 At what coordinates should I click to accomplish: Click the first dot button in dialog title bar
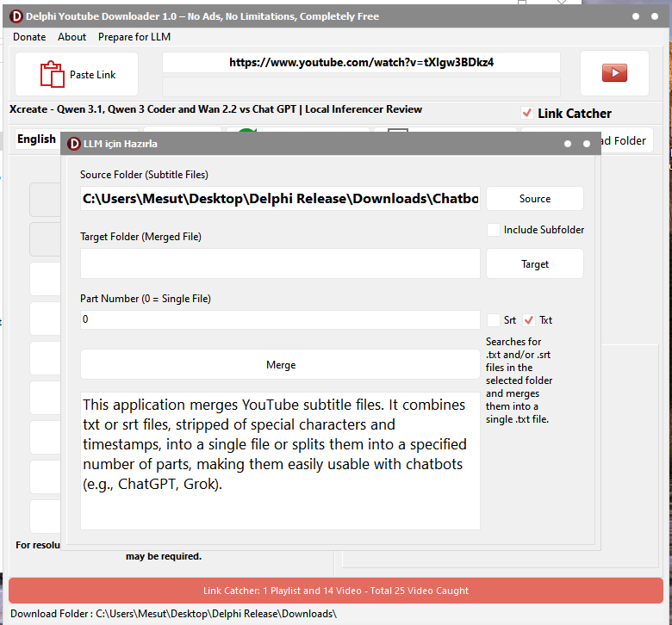[568, 144]
